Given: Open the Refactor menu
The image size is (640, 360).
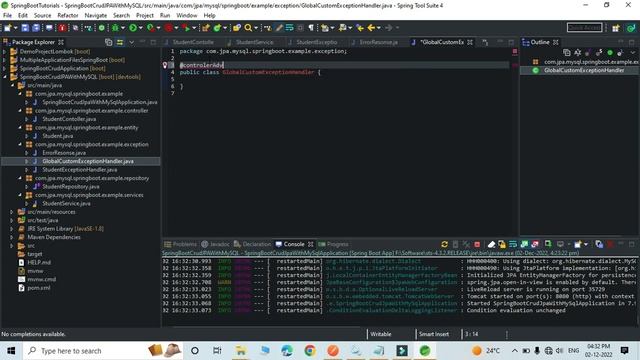Looking at the screenshot, I should click(x=68, y=16).
